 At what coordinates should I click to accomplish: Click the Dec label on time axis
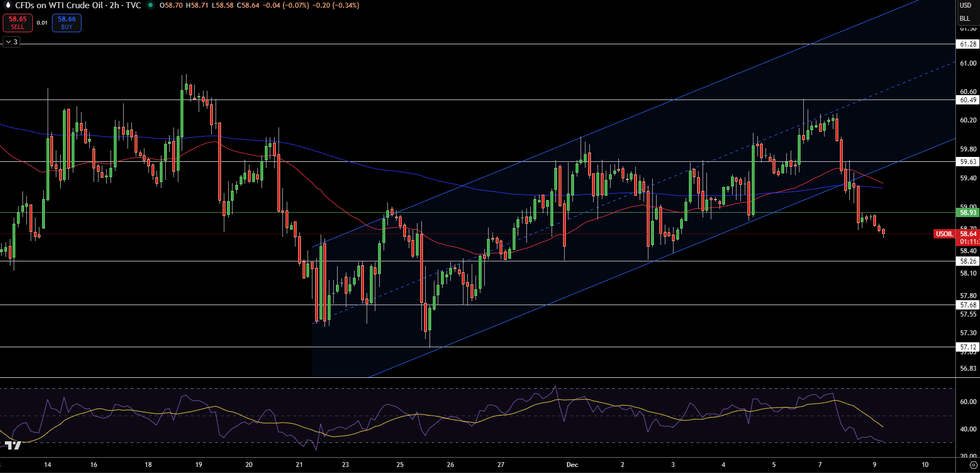[572, 465]
